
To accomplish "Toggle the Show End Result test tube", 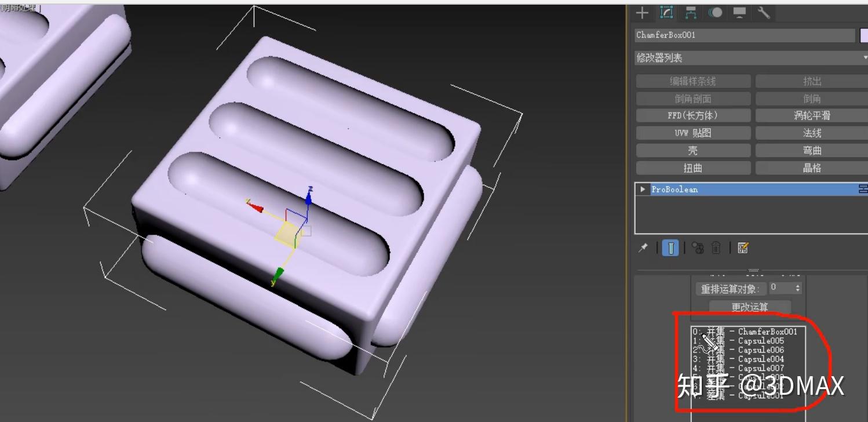I will [670, 248].
